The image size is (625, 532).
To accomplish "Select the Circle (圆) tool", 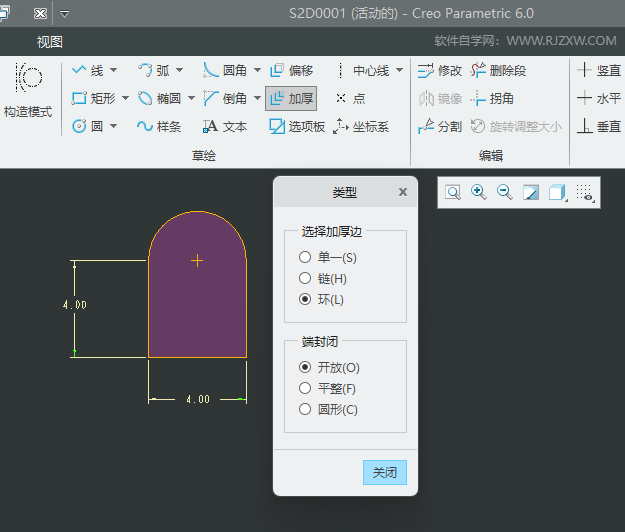I will 88,126.
